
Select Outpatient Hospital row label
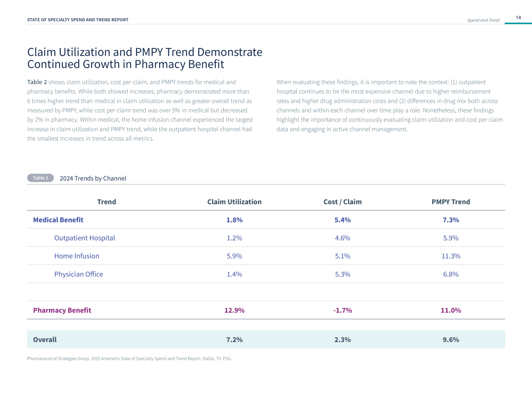85,238
